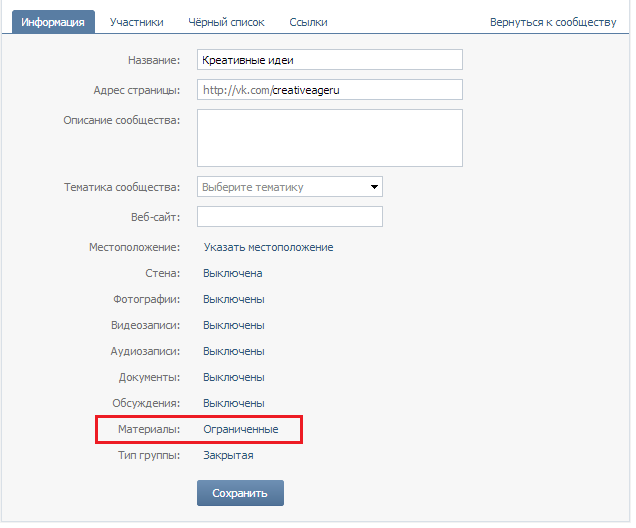Viewport: 636px width, 528px height.
Task: Change the Стена setting Выключена
Action: tap(232, 273)
